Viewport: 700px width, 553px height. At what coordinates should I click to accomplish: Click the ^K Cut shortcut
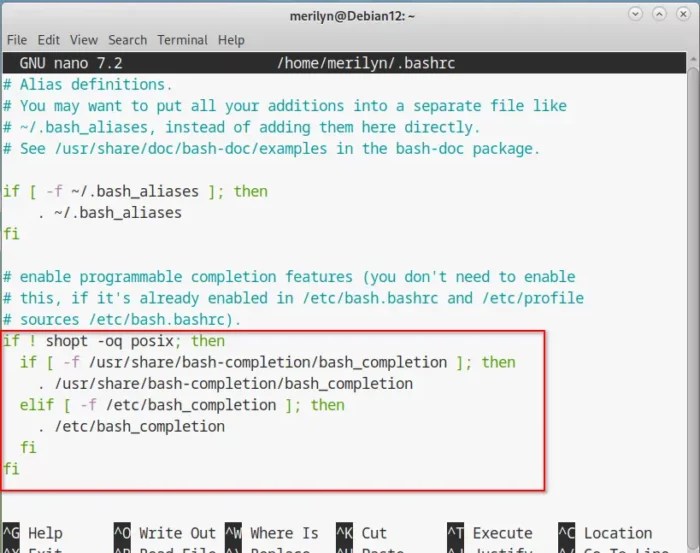tap(361, 533)
